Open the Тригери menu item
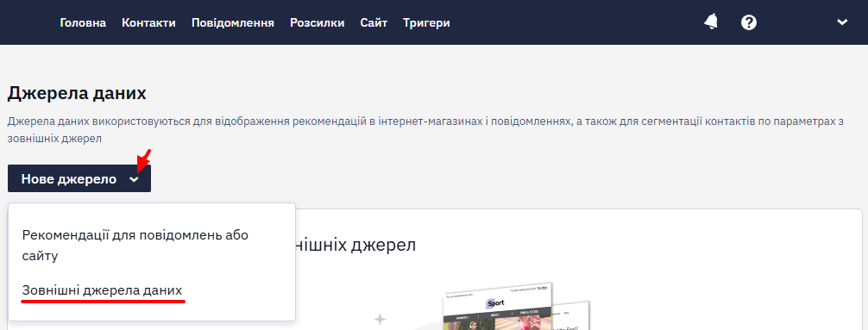 [x=426, y=22]
